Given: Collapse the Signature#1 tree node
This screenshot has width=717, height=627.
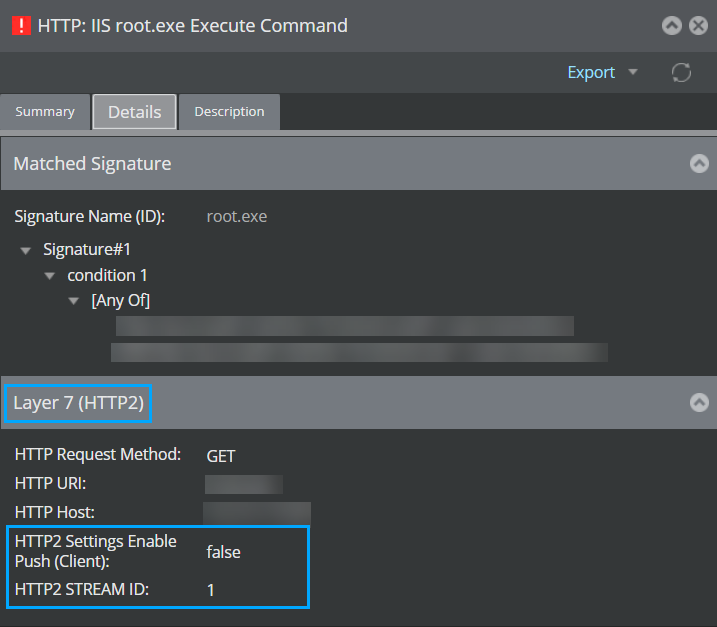Looking at the screenshot, I should coord(26,251).
